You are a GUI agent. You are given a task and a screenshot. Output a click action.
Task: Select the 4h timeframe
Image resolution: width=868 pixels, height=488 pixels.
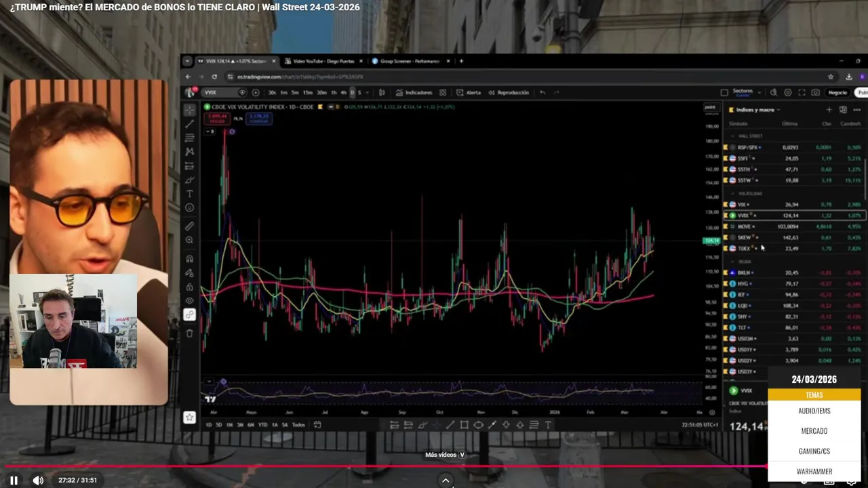pyautogui.click(x=343, y=92)
